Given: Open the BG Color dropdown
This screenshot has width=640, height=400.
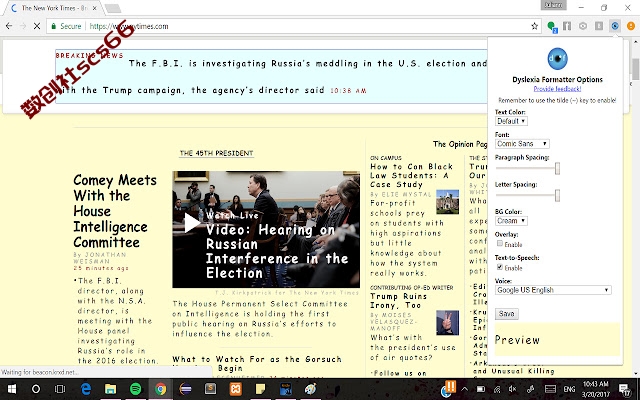Looking at the screenshot, I should [x=511, y=221].
